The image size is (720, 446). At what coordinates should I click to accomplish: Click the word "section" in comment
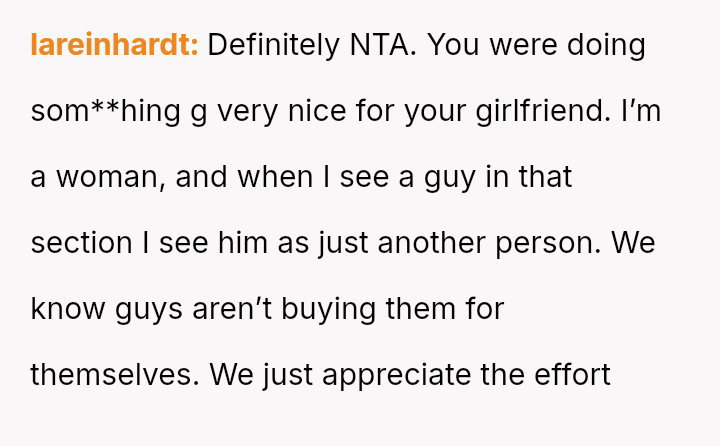[x=81, y=243]
